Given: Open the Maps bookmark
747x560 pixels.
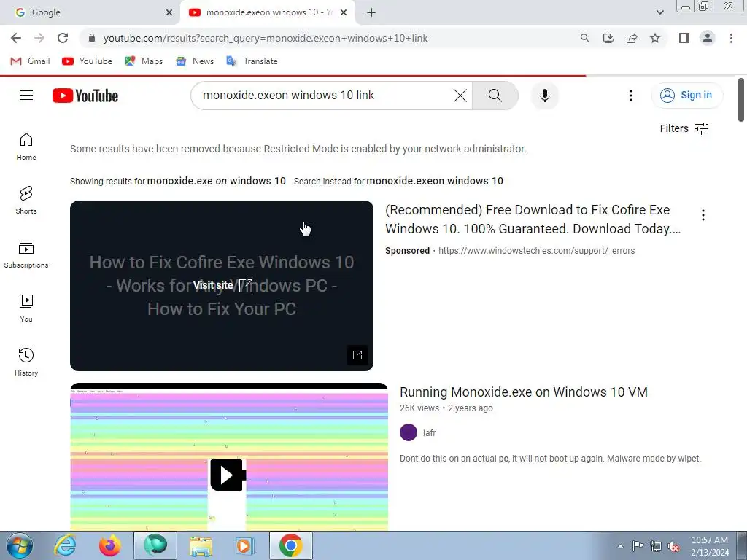Looking at the screenshot, I should (144, 61).
